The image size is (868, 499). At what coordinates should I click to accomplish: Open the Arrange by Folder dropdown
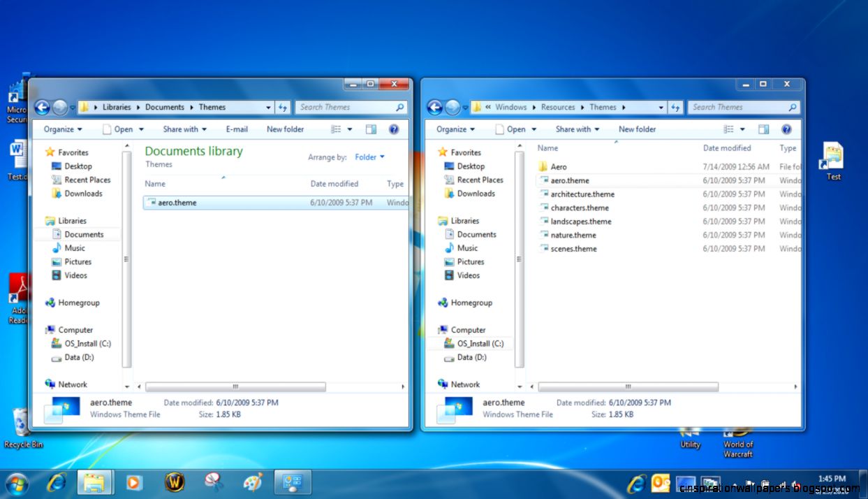click(x=370, y=157)
